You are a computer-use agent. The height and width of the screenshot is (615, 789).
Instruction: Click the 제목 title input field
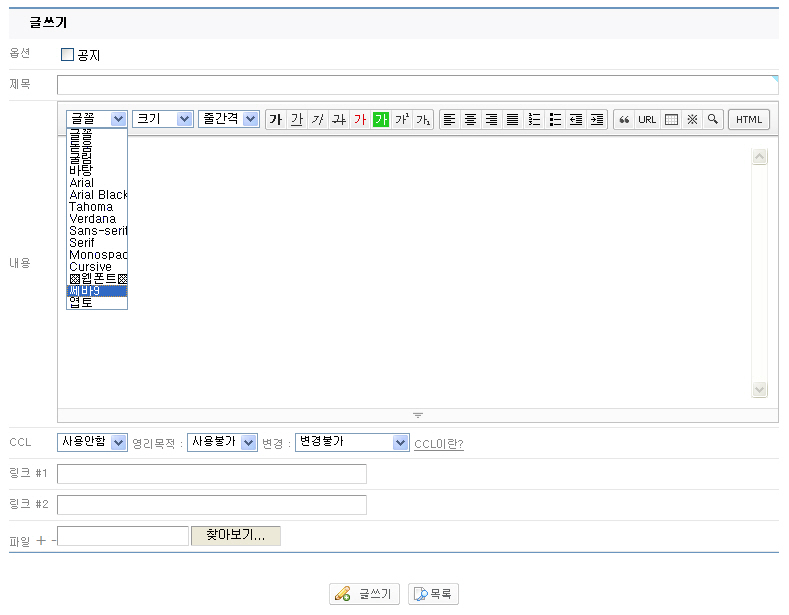pyautogui.click(x=416, y=85)
